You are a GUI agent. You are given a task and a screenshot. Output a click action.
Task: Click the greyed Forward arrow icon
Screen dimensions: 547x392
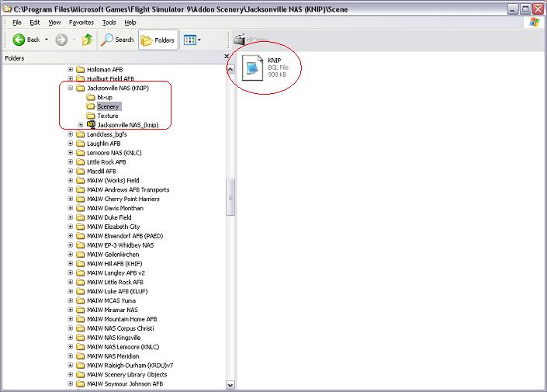[61, 40]
